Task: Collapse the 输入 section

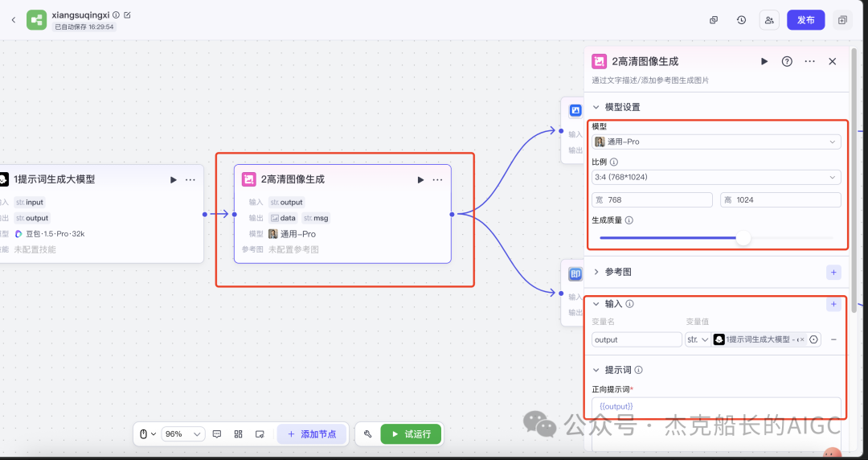Action: click(596, 304)
